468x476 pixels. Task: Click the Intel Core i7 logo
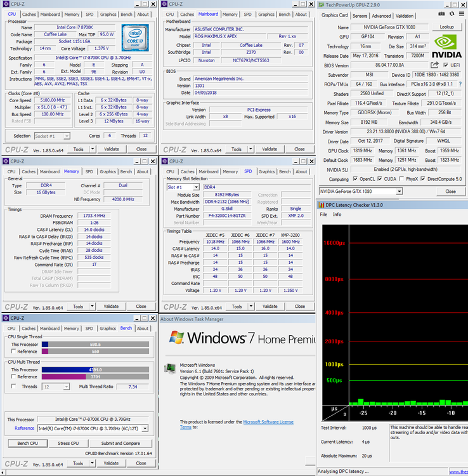[x=135, y=37]
